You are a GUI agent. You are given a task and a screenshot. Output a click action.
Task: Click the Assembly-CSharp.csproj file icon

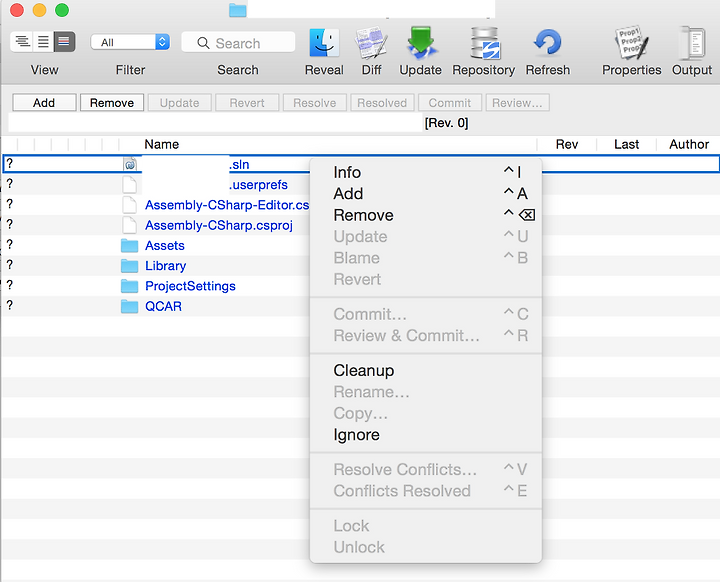click(x=129, y=225)
